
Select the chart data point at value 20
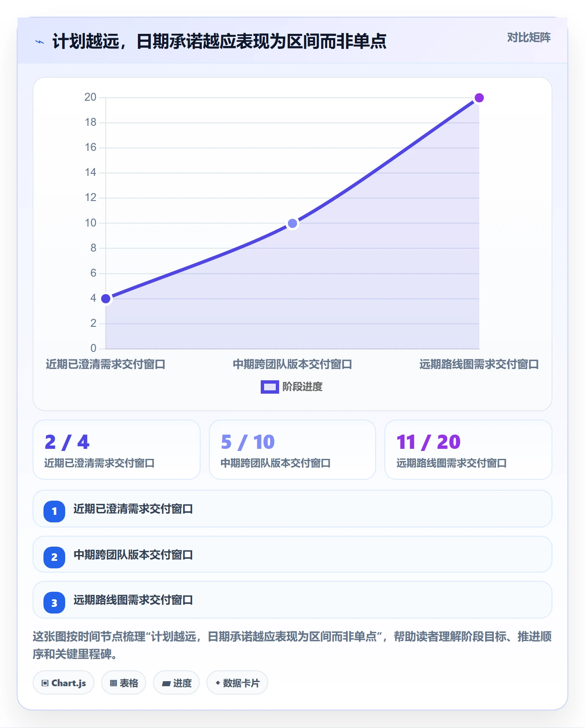click(479, 98)
